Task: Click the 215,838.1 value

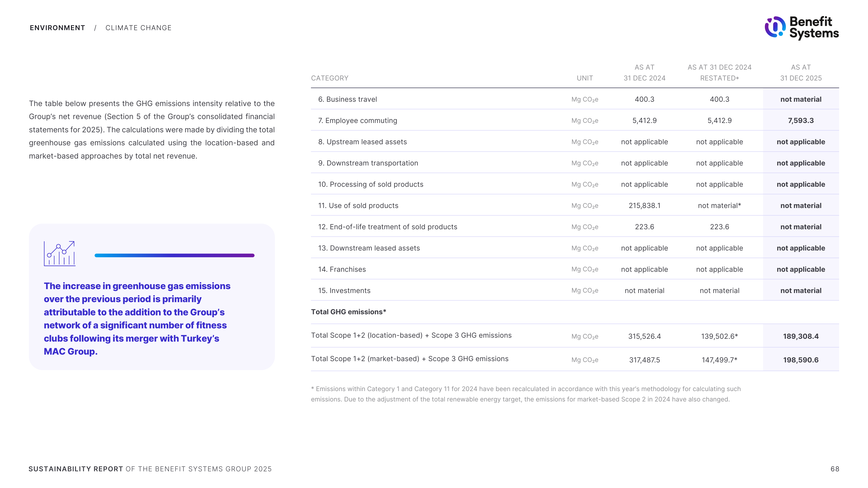Action: pyautogui.click(x=644, y=205)
